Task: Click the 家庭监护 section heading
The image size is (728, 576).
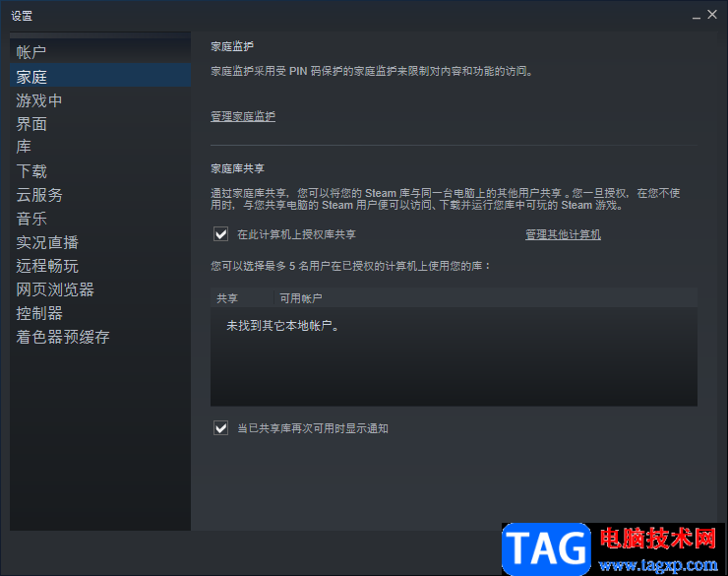Action: tap(232, 46)
